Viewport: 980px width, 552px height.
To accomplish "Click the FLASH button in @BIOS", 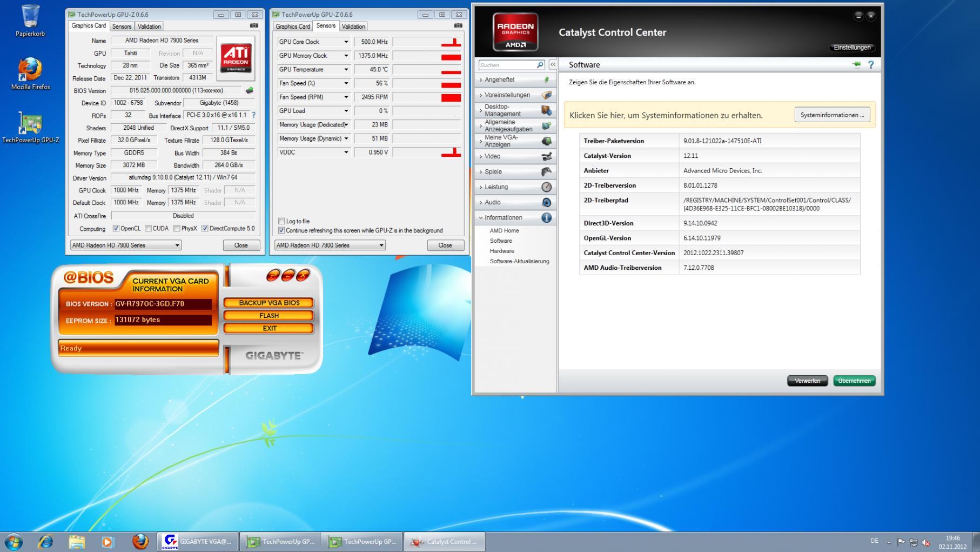I will click(x=269, y=316).
